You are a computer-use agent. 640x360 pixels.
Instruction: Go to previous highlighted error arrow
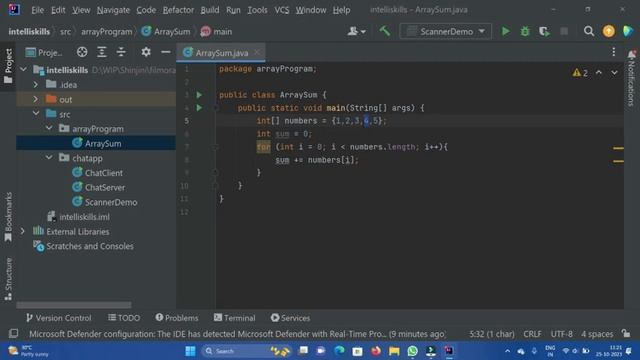[599, 73]
